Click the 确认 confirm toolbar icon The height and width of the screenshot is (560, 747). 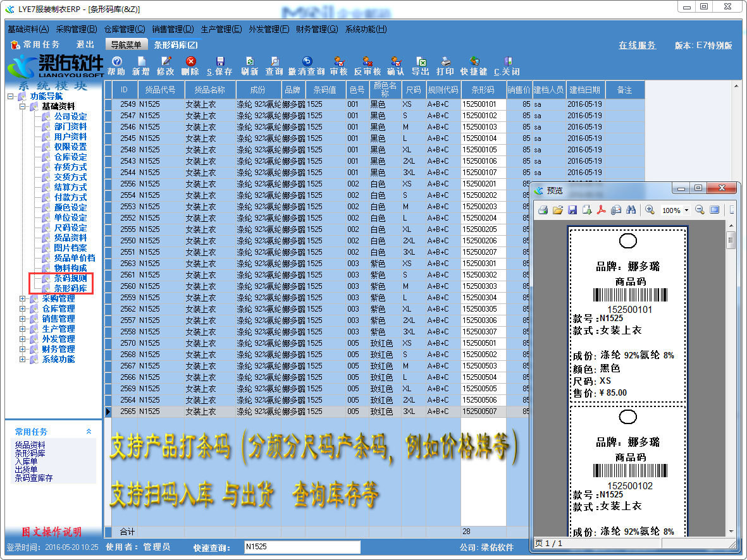pyautogui.click(x=395, y=61)
